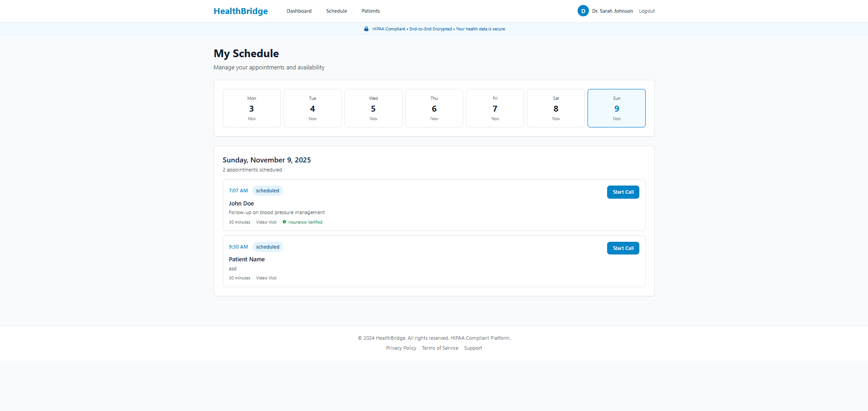The image size is (868, 411).
Task: Start the 9:30 AM call with Patient Name
Action: tap(623, 248)
